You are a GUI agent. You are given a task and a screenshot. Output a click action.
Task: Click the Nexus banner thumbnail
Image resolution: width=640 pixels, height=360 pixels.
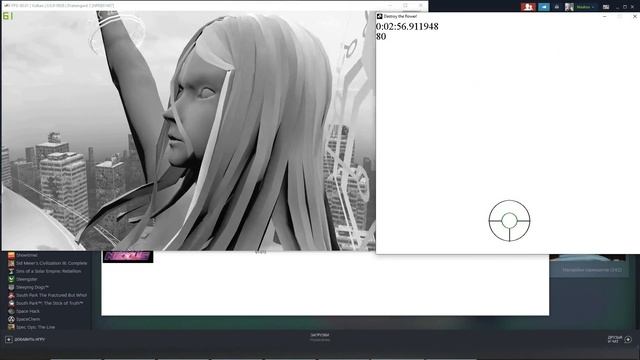(128, 257)
